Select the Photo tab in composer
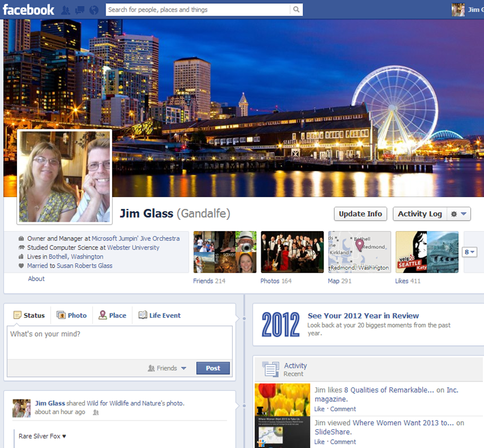Screen dimensions: 484x448 [72, 315]
